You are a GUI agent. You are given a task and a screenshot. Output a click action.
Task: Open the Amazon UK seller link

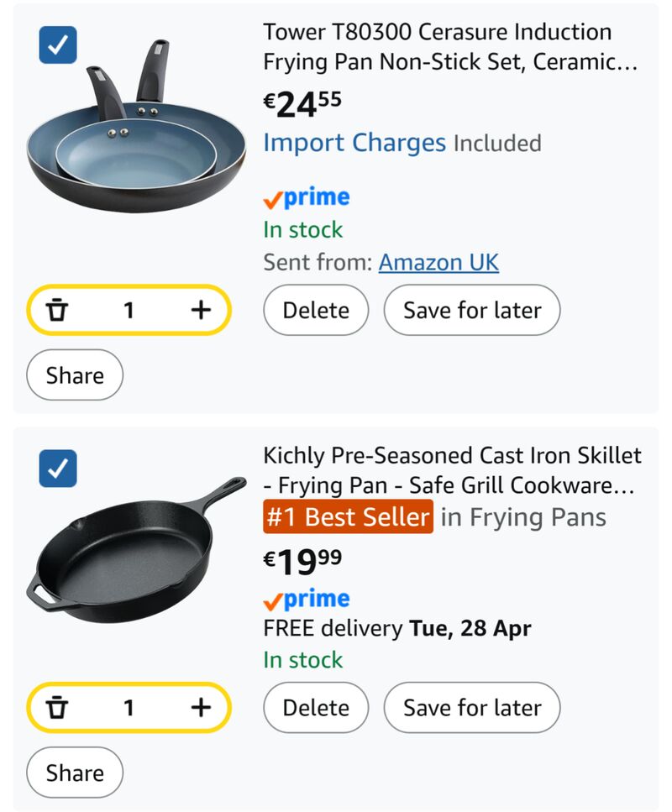438,262
